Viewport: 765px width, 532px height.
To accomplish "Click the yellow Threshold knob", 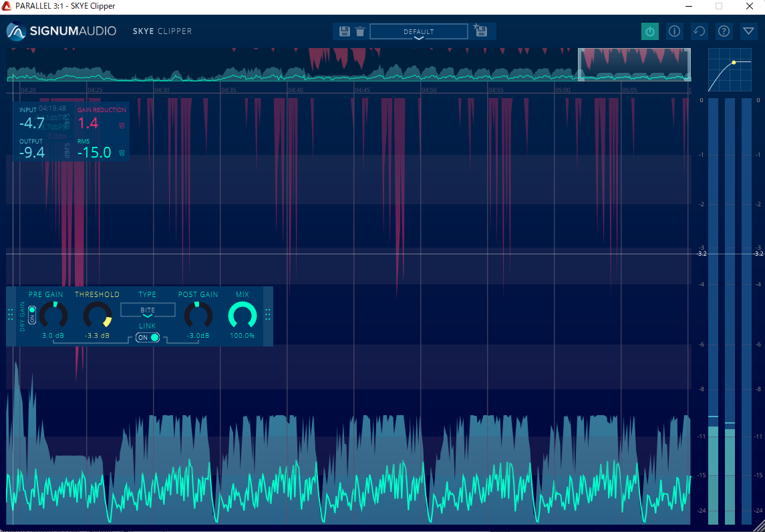I will coord(98,315).
